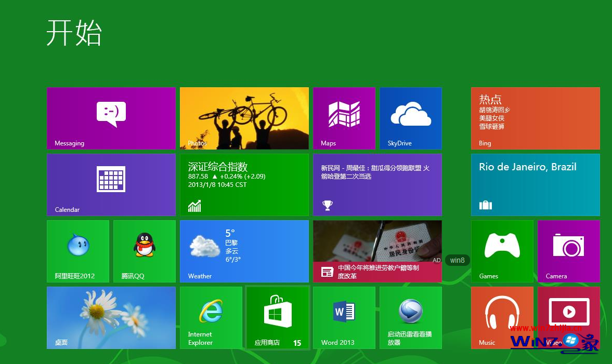
Task: Open the Camera tile
Action: [569, 251]
